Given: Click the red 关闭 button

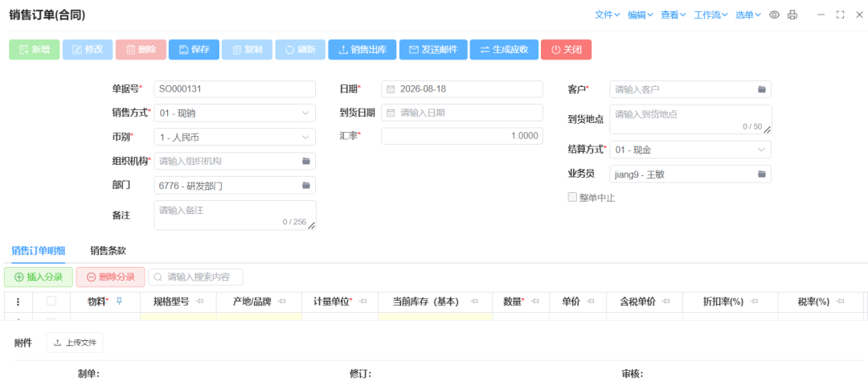Looking at the screenshot, I should coord(567,49).
